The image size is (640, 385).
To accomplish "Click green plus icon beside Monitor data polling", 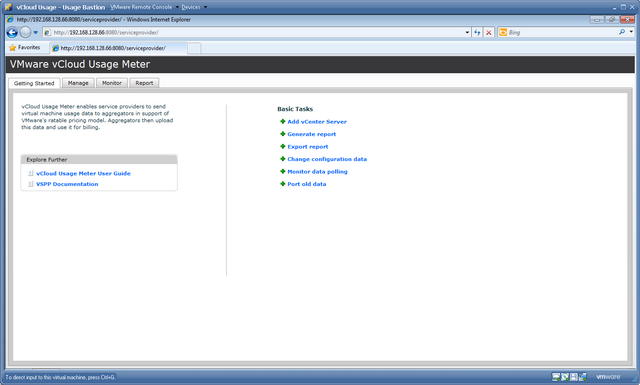I will [x=282, y=171].
